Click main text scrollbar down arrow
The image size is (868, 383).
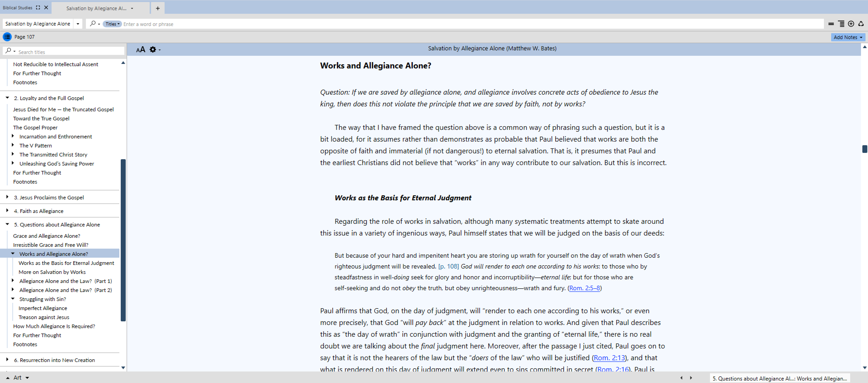(865, 368)
